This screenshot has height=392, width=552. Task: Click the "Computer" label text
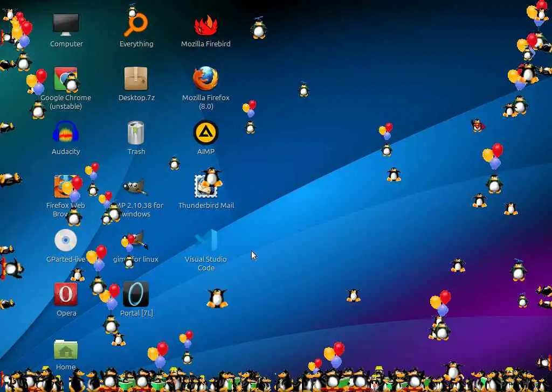click(x=66, y=44)
